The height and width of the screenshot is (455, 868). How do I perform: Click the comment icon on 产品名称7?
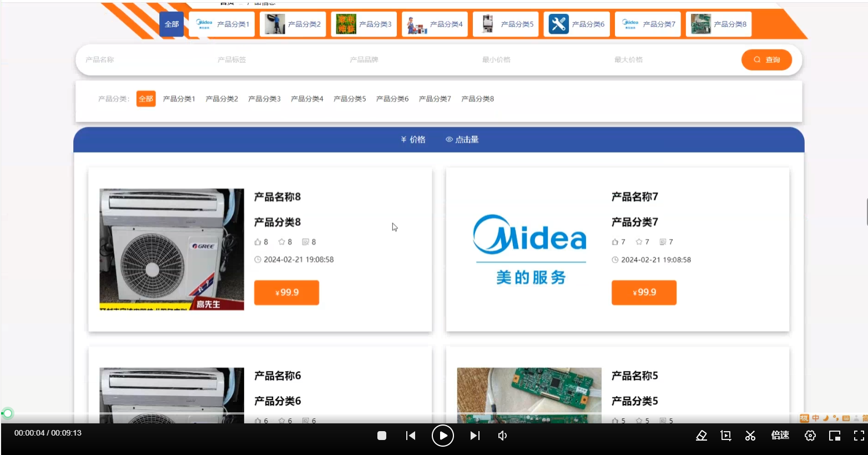(663, 242)
